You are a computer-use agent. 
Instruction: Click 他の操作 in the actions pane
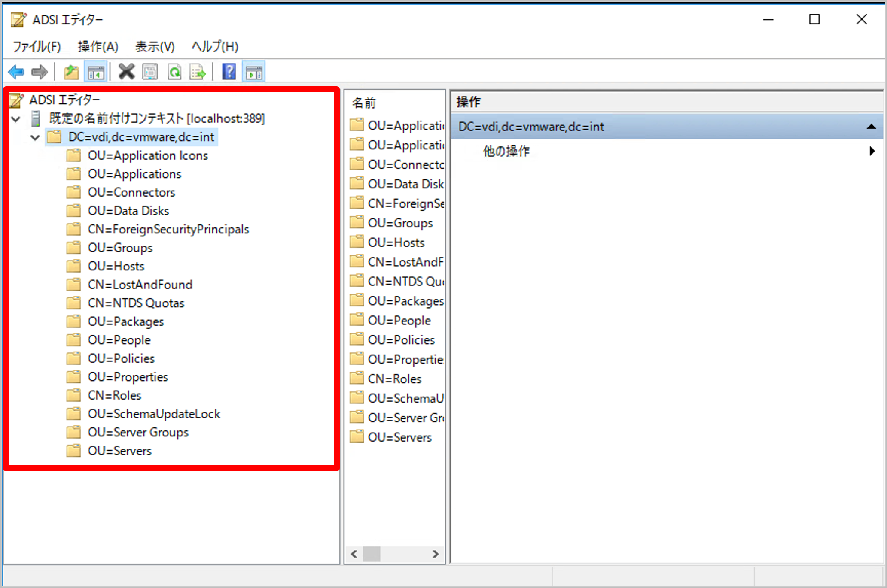click(506, 151)
